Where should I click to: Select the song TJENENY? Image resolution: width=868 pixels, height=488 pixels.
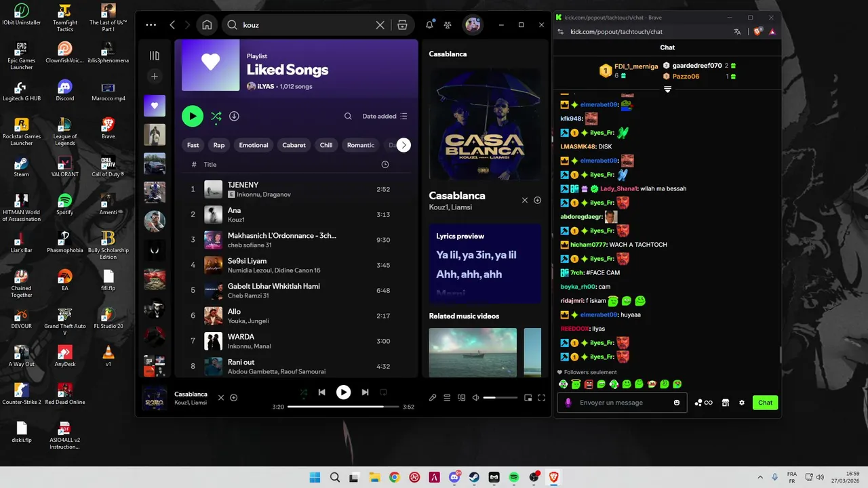click(x=296, y=189)
